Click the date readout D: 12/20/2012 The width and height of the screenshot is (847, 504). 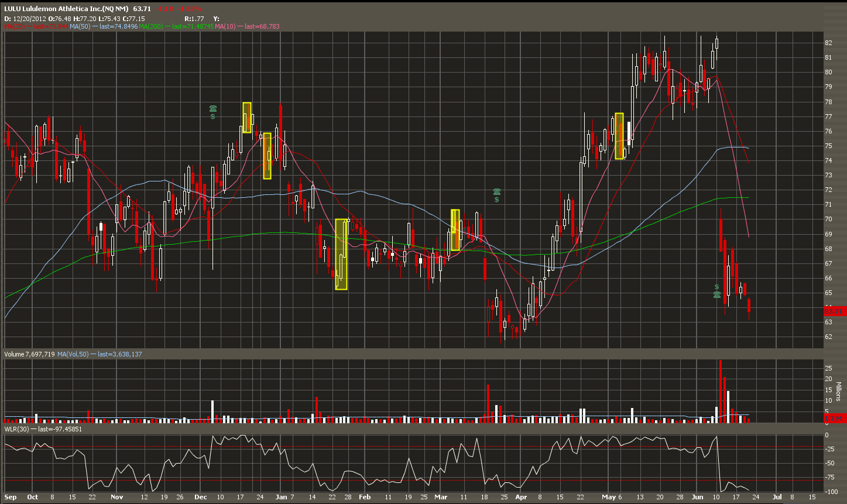pyautogui.click(x=25, y=19)
